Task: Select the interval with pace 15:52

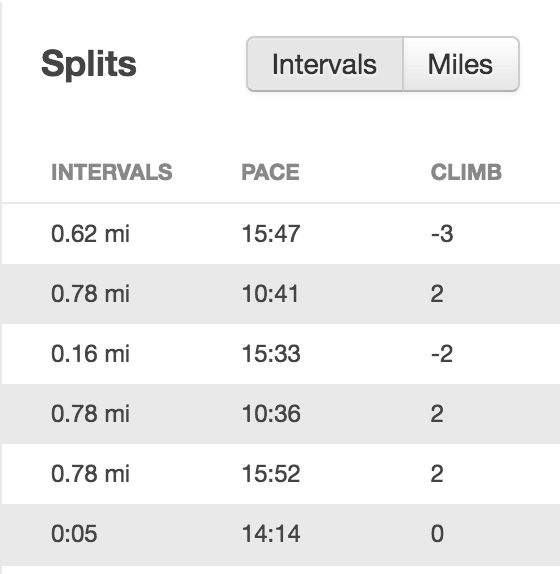Action: click(281, 474)
